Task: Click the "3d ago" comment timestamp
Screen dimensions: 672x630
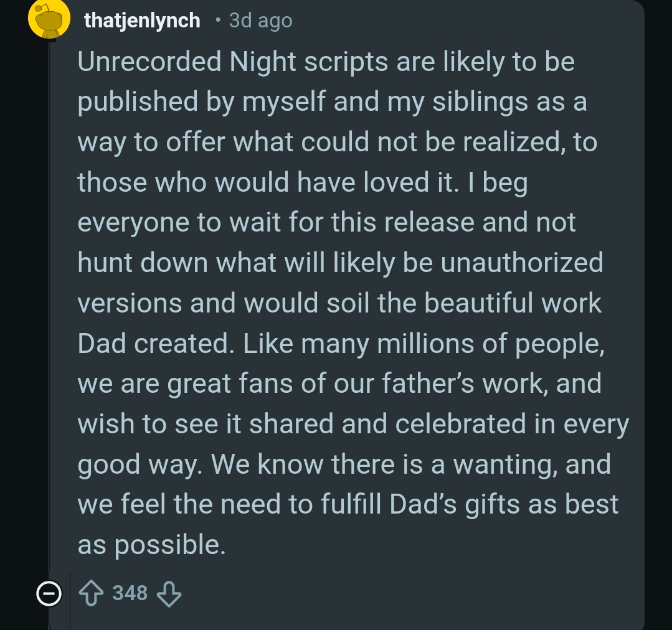Action: (x=260, y=21)
